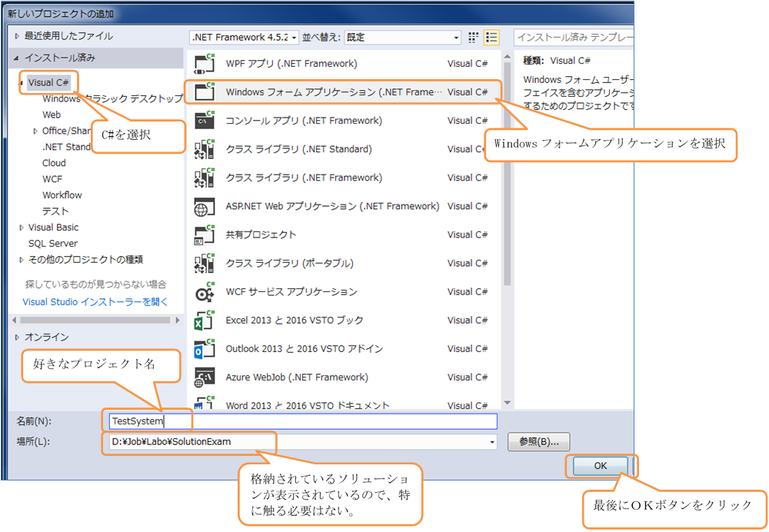
Task: Open the 並べ替え sort order dropdown
Action: coord(402,37)
